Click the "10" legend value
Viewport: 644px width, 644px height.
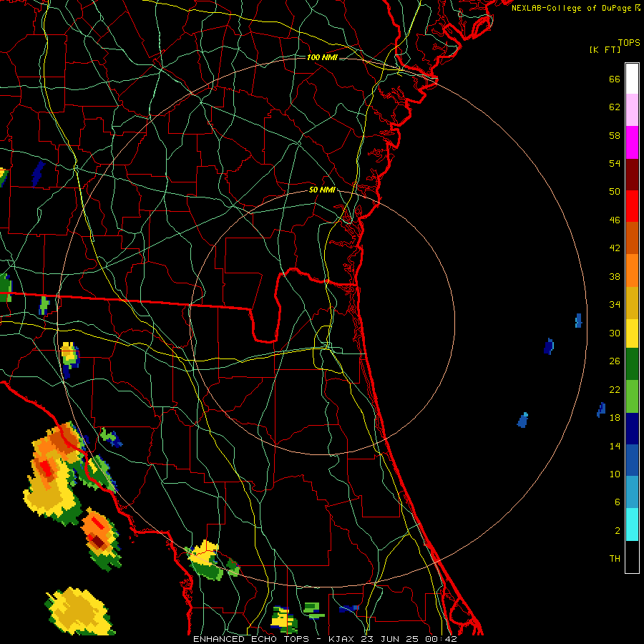615,474
